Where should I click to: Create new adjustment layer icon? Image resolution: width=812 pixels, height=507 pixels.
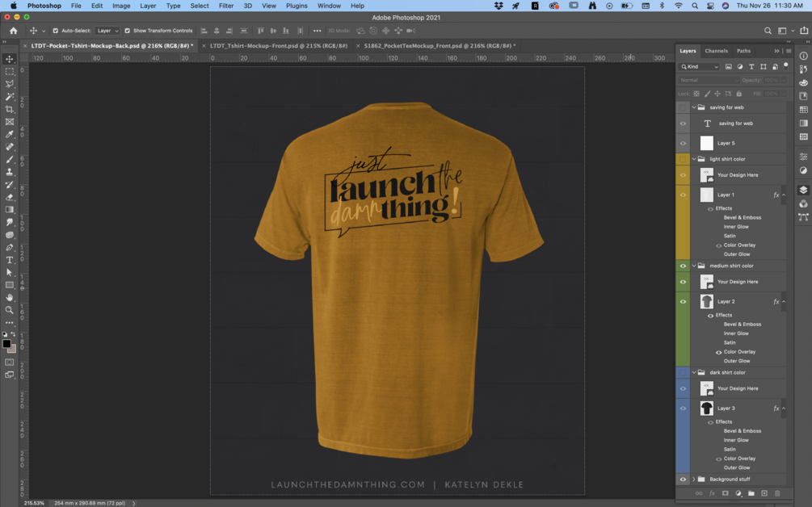[x=738, y=493]
